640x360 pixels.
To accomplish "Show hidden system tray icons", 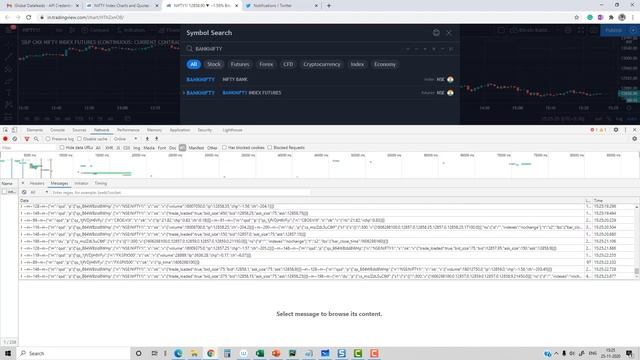I will [x=556, y=353].
